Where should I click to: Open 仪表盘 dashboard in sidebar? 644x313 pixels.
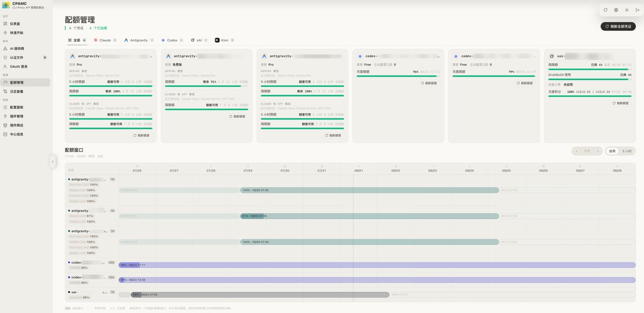click(x=25, y=24)
